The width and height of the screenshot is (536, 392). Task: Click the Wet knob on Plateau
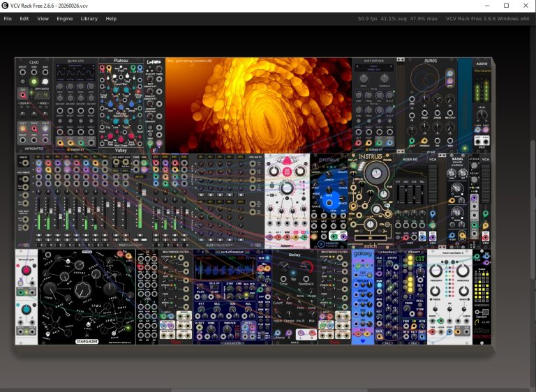(127, 75)
